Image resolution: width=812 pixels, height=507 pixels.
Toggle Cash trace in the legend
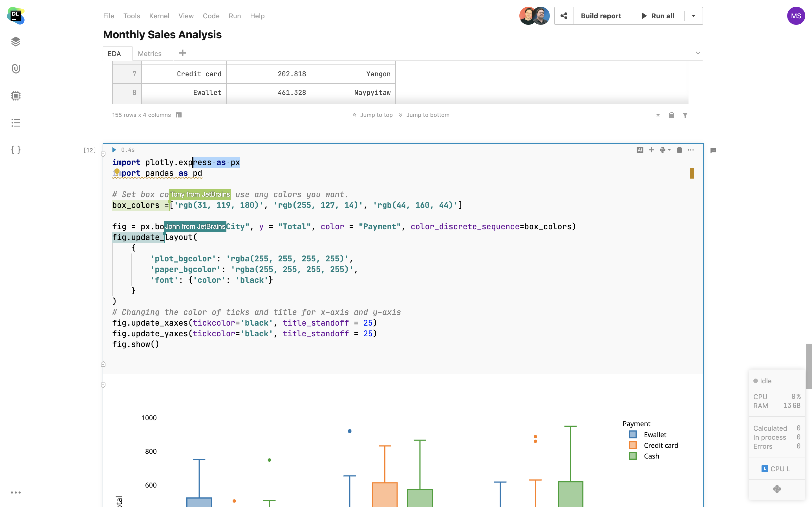[x=651, y=456]
